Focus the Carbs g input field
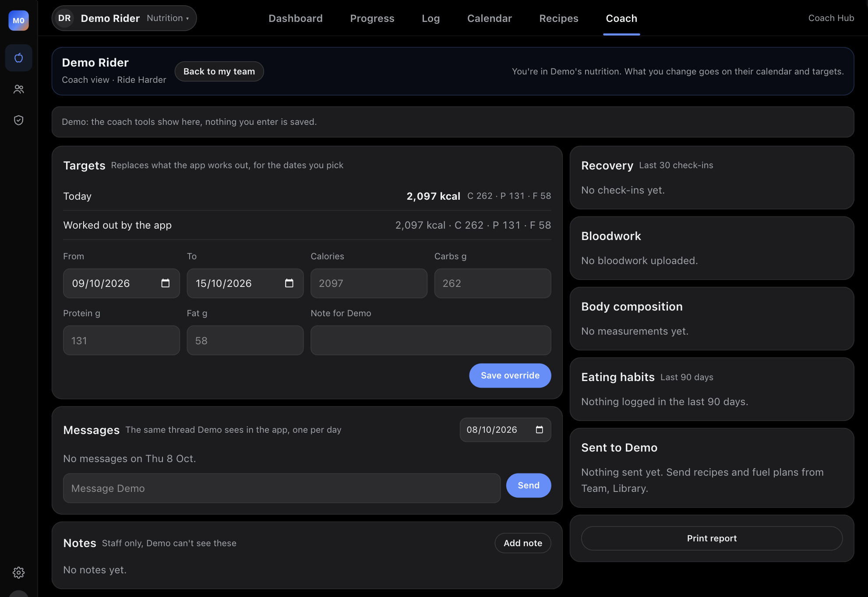868x597 pixels. click(493, 283)
